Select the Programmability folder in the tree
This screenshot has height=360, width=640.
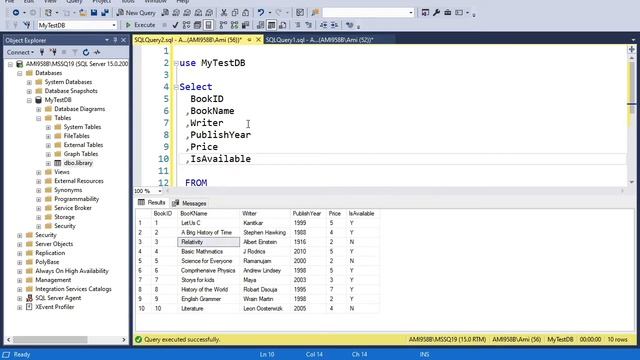(x=77, y=199)
